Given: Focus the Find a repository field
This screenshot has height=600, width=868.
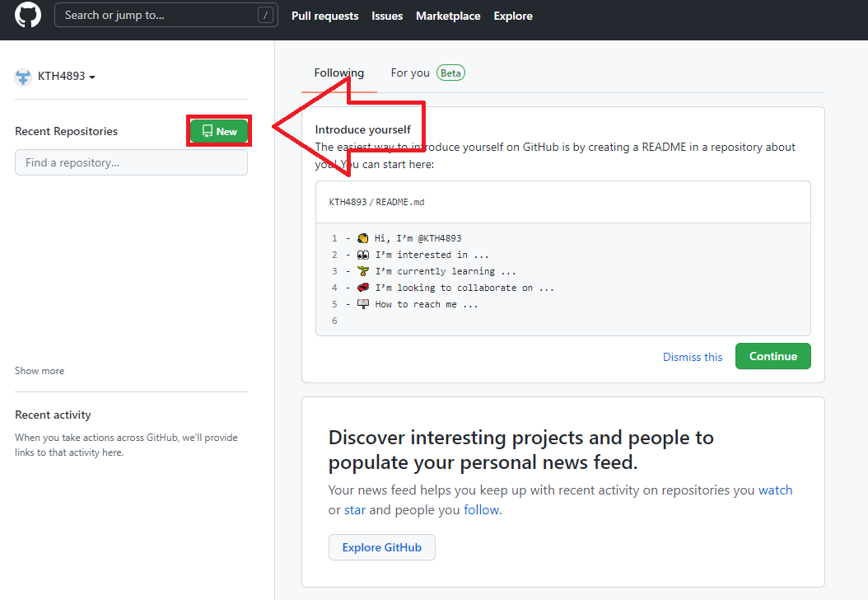Looking at the screenshot, I should [x=131, y=162].
